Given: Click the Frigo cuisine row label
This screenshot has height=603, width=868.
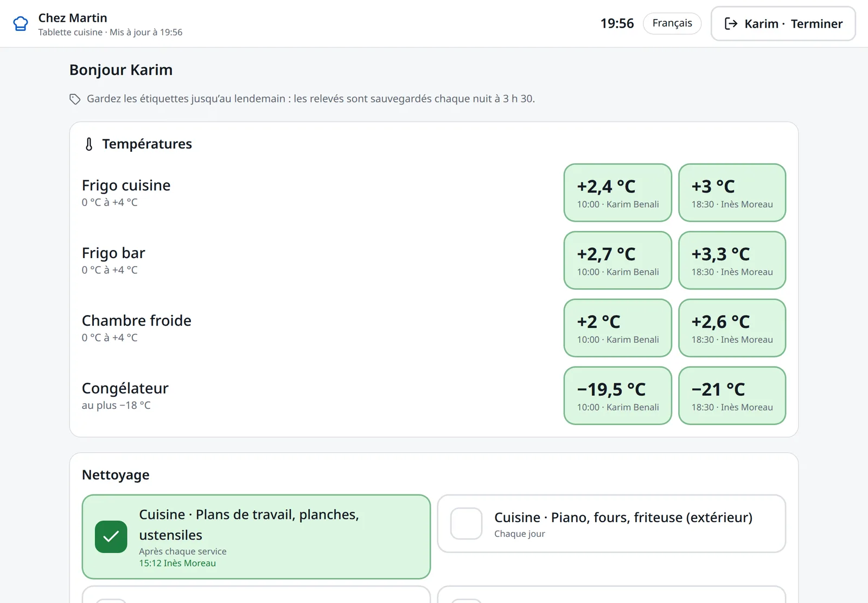Looking at the screenshot, I should click(126, 185).
